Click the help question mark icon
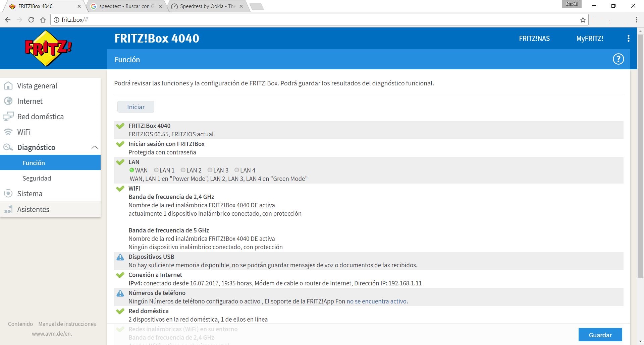The height and width of the screenshot is (345, 644). click(618, 59)
